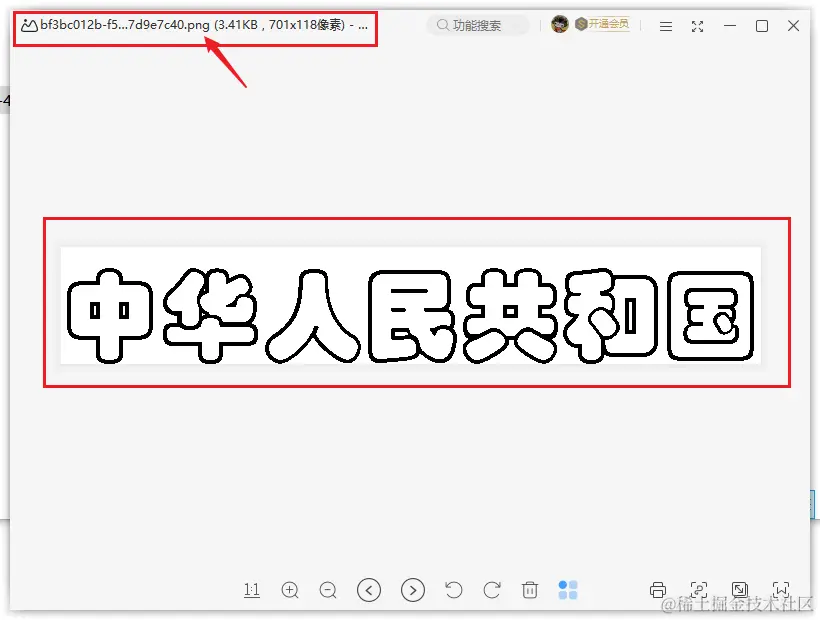Open the hamburger menu
This screenshot has width=820, height=620.
[665, 26]
